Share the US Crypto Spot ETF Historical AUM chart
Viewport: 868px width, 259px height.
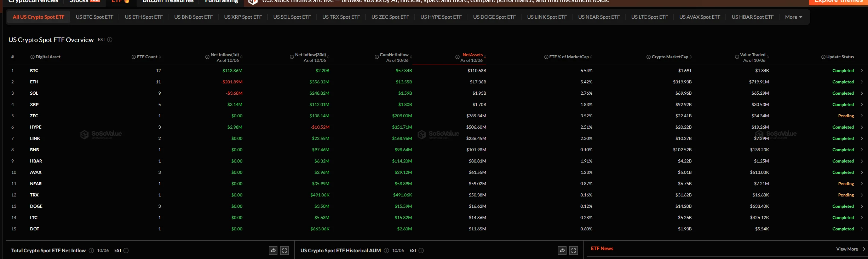562,251
